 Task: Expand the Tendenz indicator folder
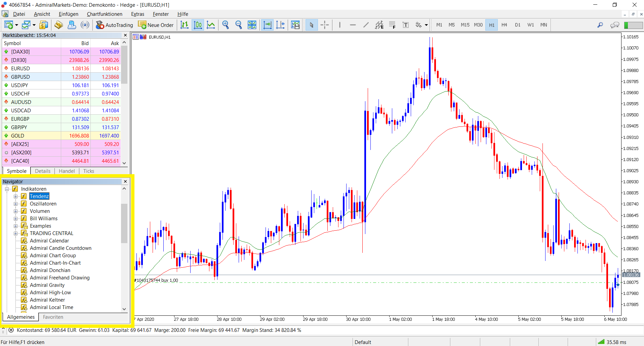click(x=15, y=196)
